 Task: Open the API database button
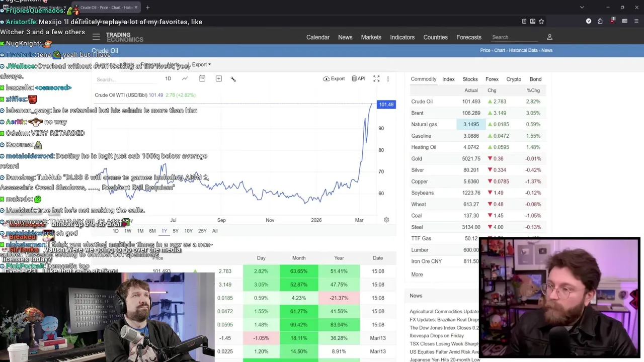[358, 78]
